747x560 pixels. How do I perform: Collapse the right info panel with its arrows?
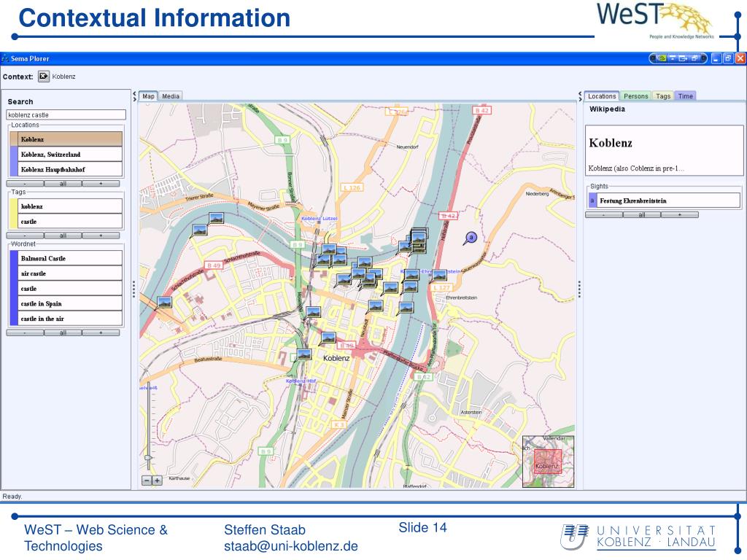coord(580,96)
